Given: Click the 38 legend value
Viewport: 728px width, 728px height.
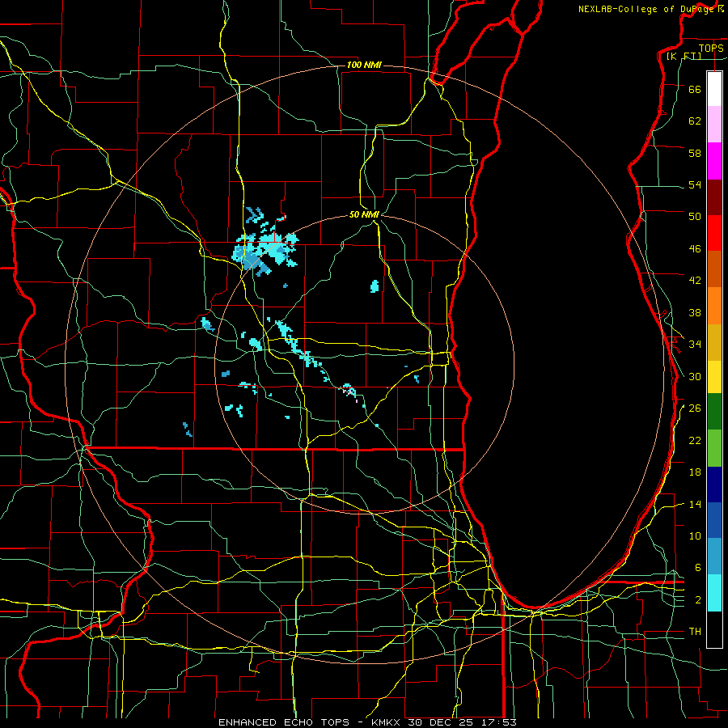Looking at the screenshot, I should click(695, 313).
